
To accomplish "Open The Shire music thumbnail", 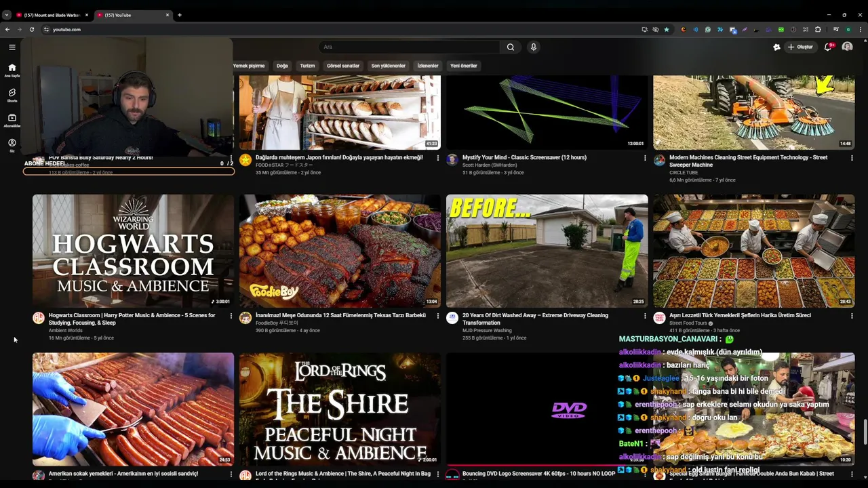I will [340, 409].
